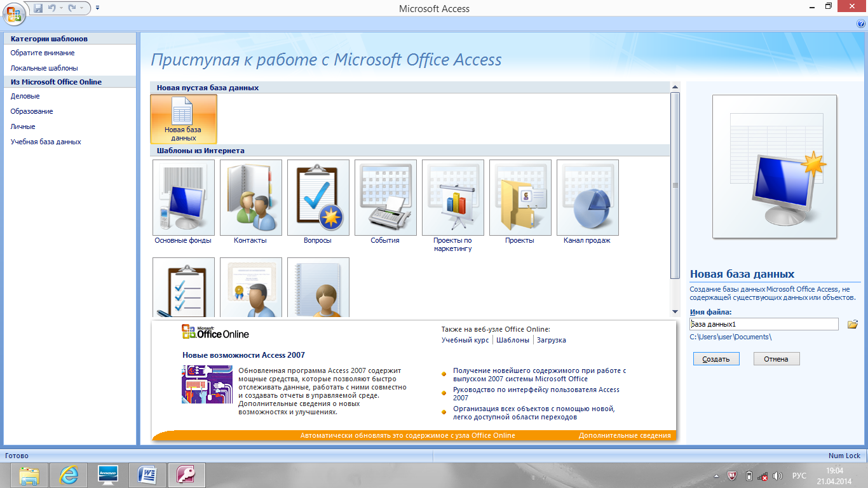The width and height of the screenshot is (868, 488).
Task: Click Новые возможности Access 2007 heading
Action: [243, 355]
